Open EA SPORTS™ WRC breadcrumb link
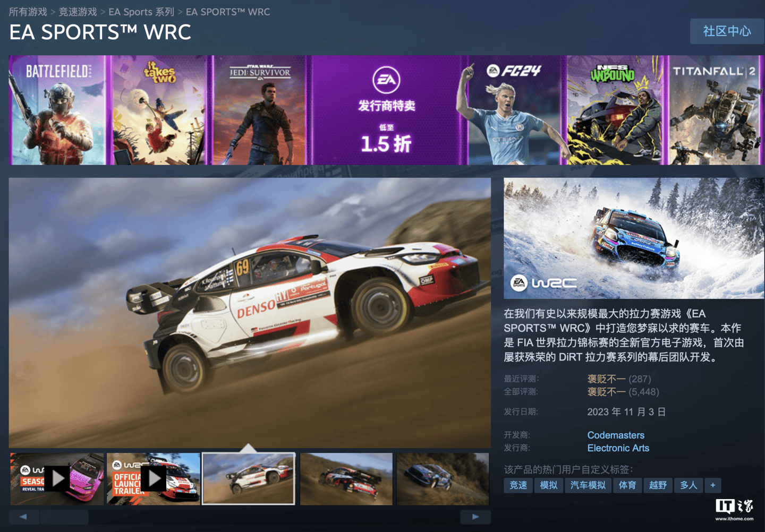Viewport: 765px width, 532px height. [x=228, y=12]
